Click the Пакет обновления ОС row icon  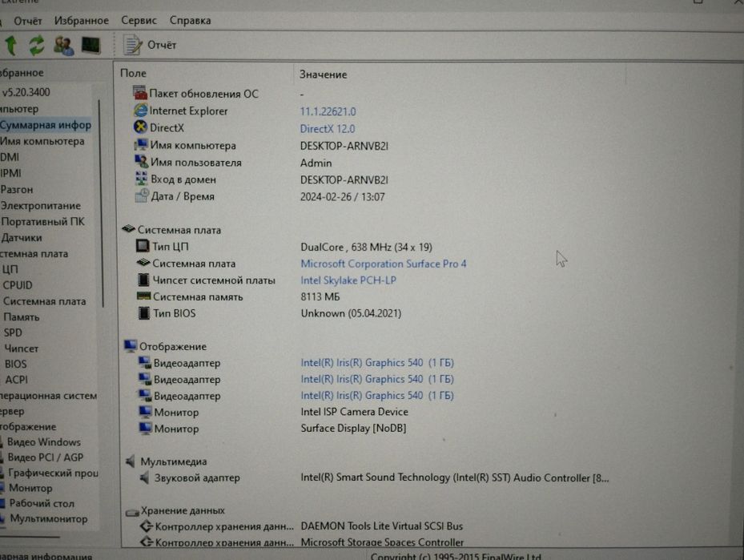pyautogui.click(x=140, y=93)
